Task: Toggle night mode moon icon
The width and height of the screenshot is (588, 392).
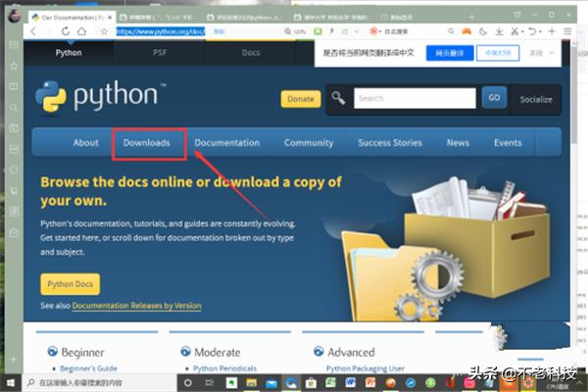Action: (483, 31)
